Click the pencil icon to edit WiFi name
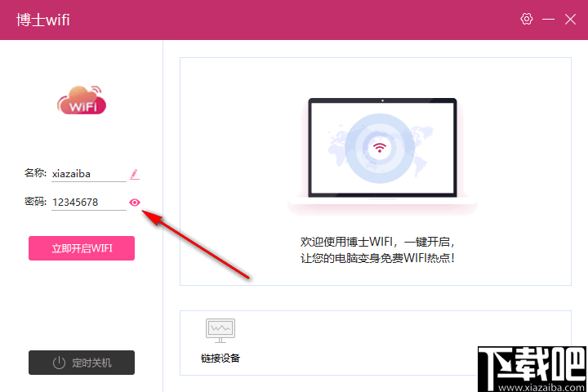 pos(135,174)
